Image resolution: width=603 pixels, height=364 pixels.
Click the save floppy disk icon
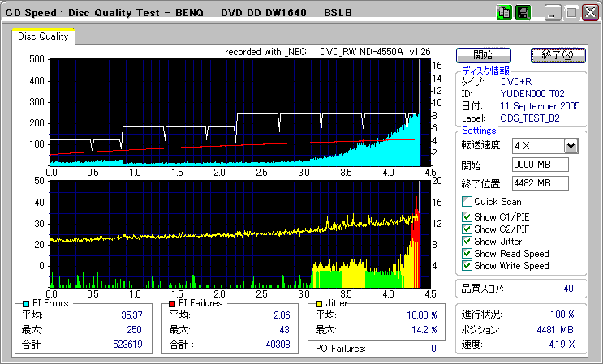click(523, 13)
